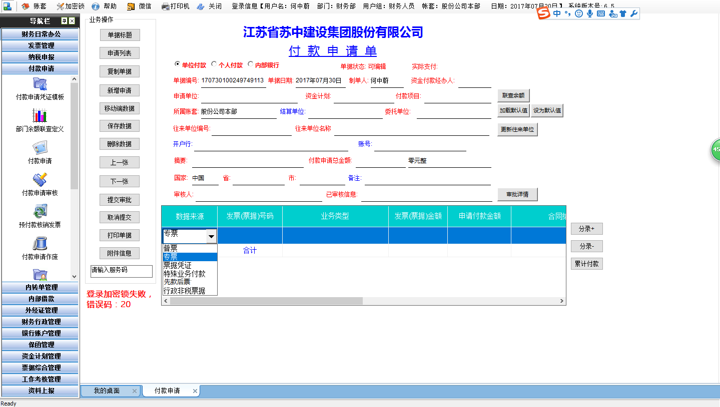Open the IME skin shirt icon

click(623, 14)
